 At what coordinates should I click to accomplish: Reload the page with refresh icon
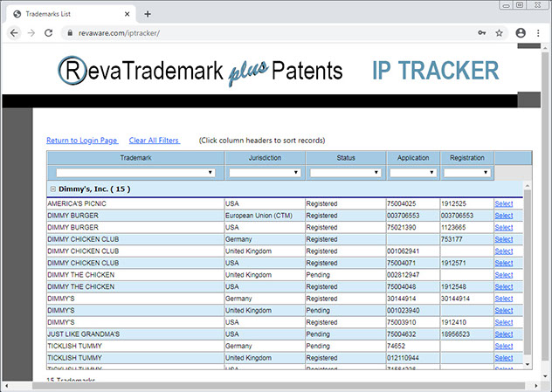[x=51, y=33]
